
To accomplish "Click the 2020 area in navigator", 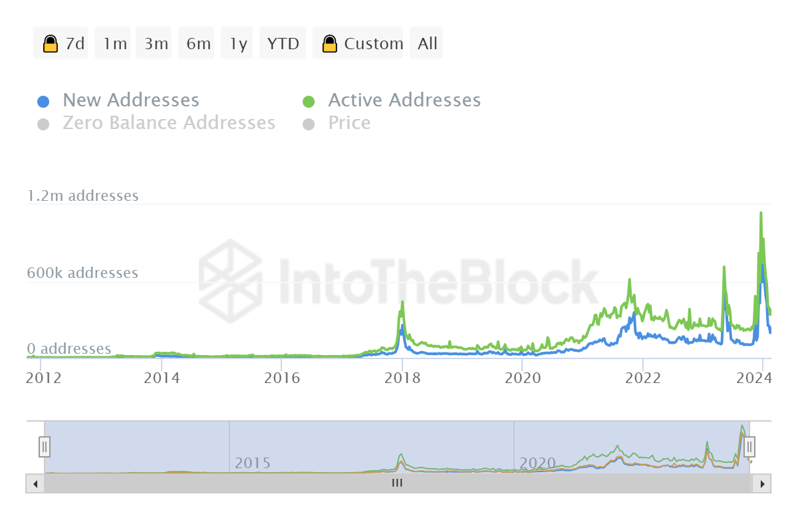I will point(537,462).
